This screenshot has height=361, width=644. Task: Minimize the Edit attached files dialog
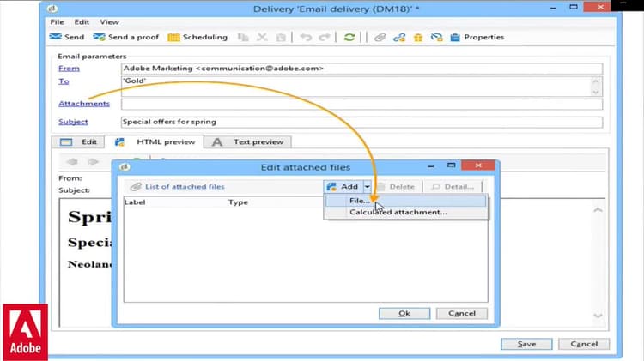pos(431,166)
